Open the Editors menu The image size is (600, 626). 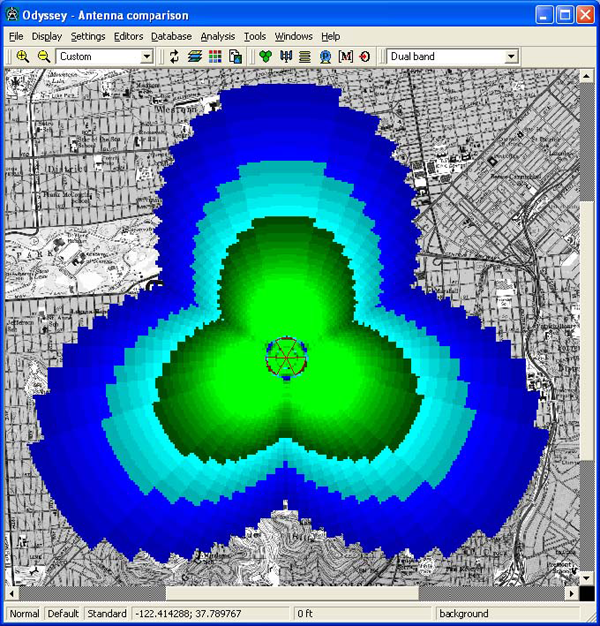click(x=129, y=36)
